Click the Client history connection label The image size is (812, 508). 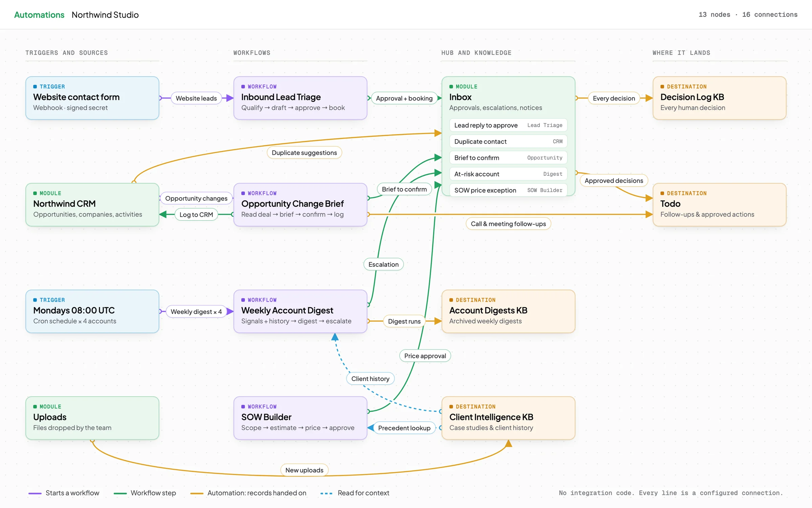click(370, 379)
